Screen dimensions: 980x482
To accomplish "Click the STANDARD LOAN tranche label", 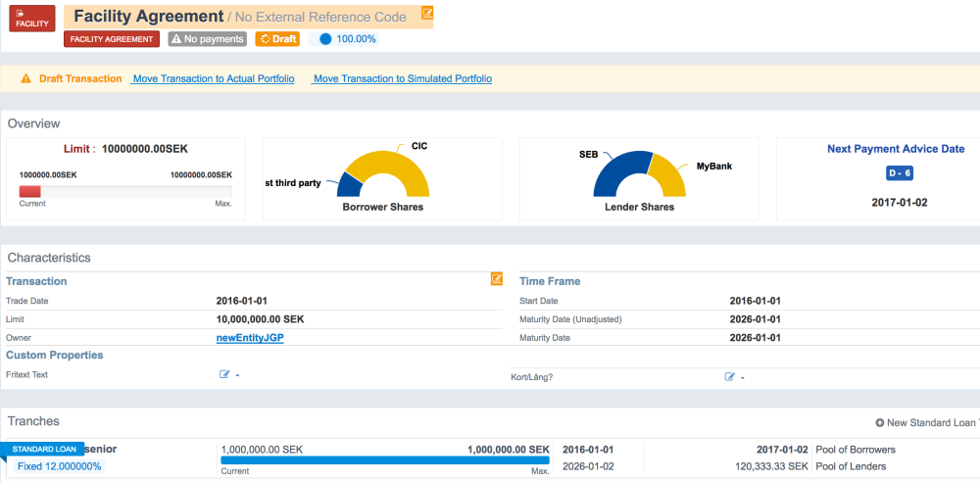I will coord(44,449).
